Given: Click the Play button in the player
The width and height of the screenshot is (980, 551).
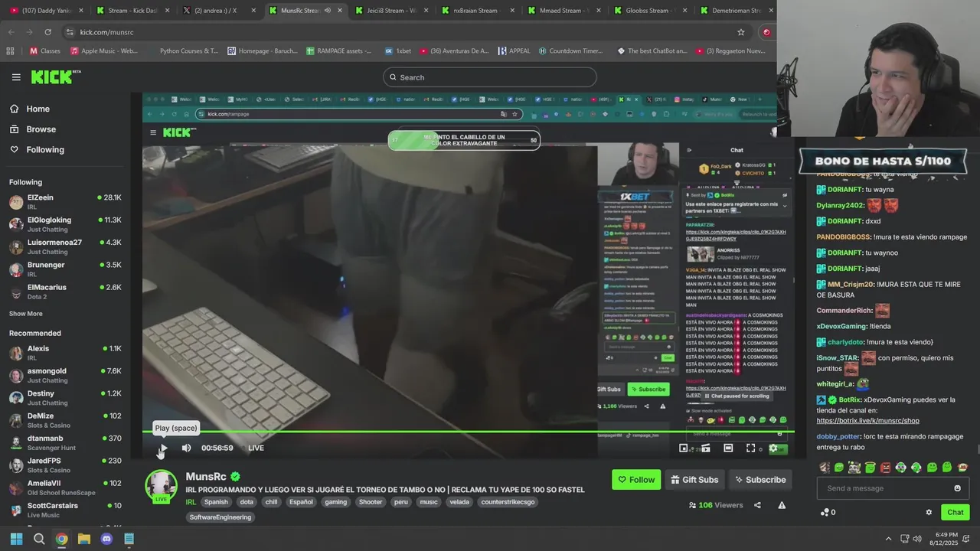Looking at the screenshot, I should coord(163,448).
